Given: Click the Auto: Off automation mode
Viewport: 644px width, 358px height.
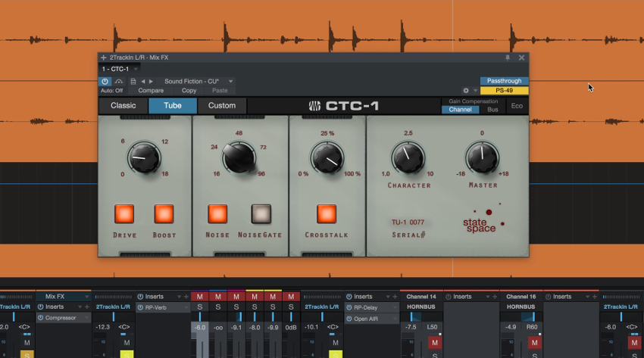Looking at the screenshot, I should click(x=111, y=91).
